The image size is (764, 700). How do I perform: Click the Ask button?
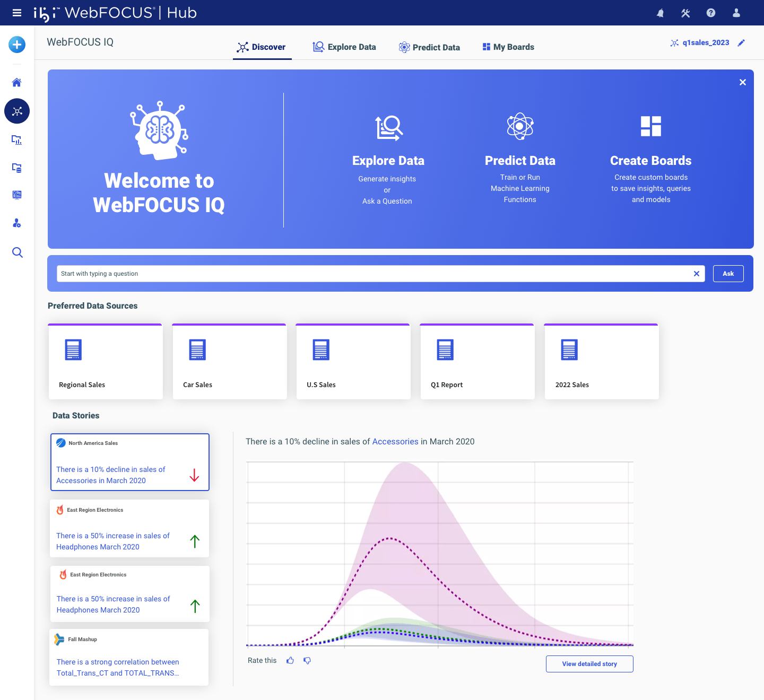coord(728,274)
